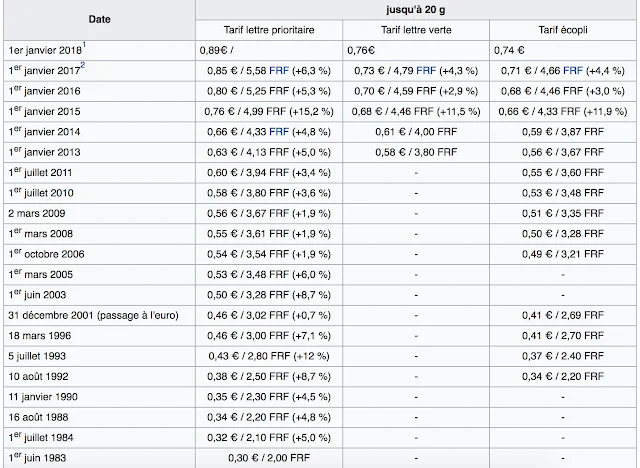Select the '0,76 € / 4,99 FRF (+15,2 %)' cell
The image size is (640, 468).
269,111
